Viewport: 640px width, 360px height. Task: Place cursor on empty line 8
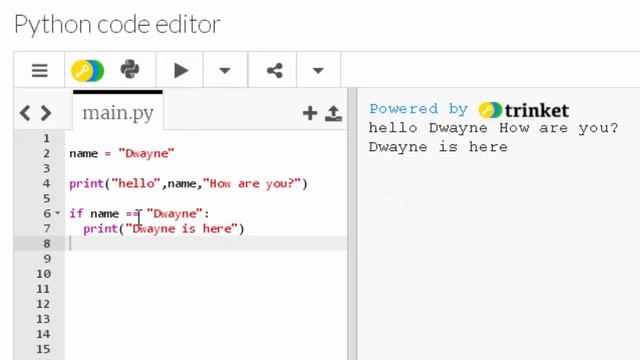click(206, 244)
